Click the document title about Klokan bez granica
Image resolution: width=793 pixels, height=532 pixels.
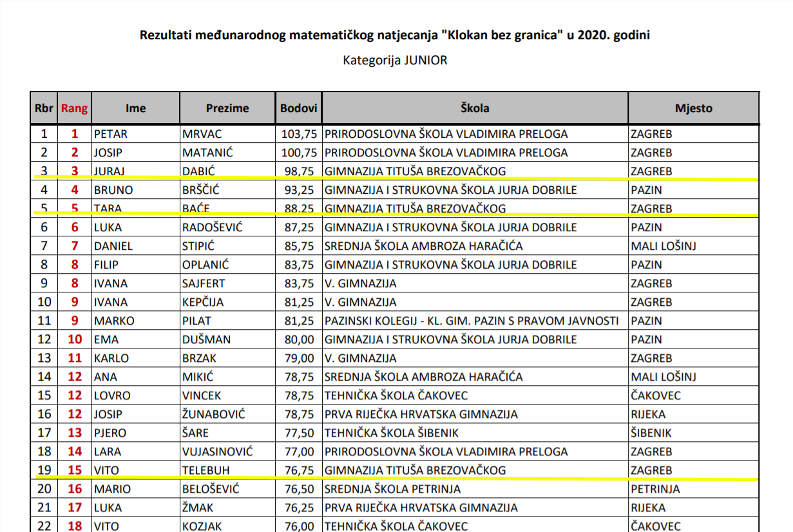pos(395,35)
